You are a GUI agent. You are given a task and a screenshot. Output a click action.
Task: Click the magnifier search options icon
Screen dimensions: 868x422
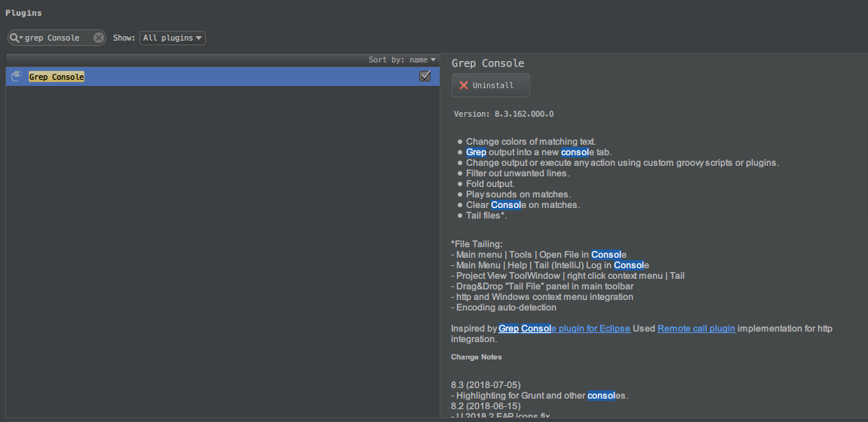click(x=16, y=38)
